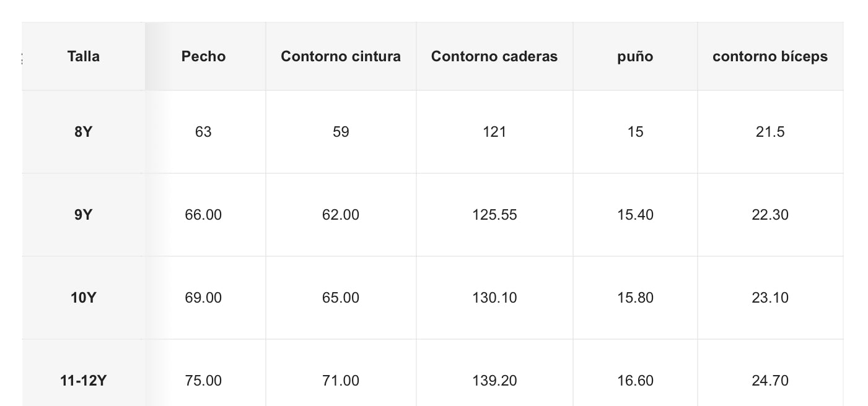Click the 9Y biceps value 22.30
Image resolution: width=868 pixels, height=406 pixels.
(x=770, y=215)
